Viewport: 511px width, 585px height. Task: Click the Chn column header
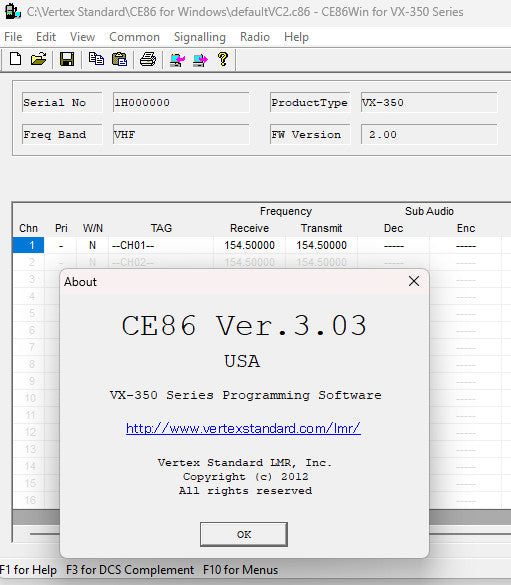tap(28, 228)
